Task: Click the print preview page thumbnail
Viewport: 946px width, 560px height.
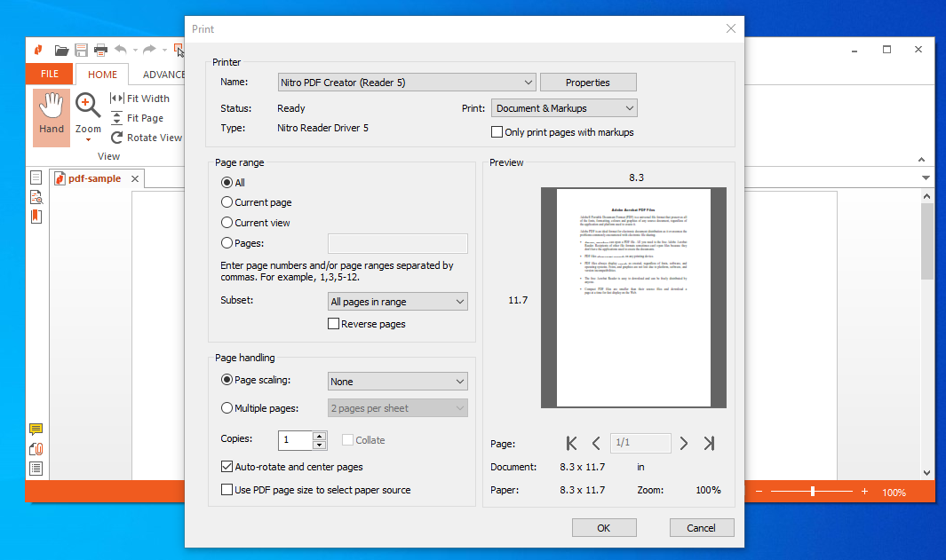Action: (633, 298)
